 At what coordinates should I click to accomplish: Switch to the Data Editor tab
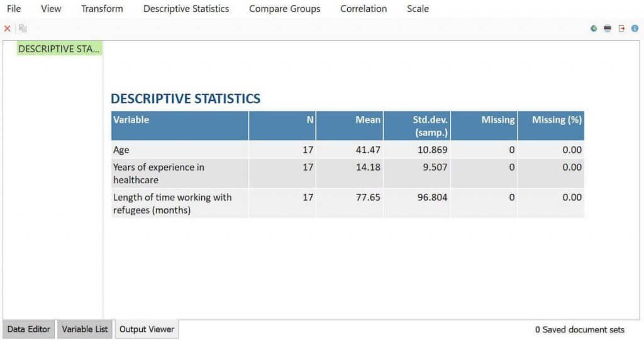click(x=29, y=329)
